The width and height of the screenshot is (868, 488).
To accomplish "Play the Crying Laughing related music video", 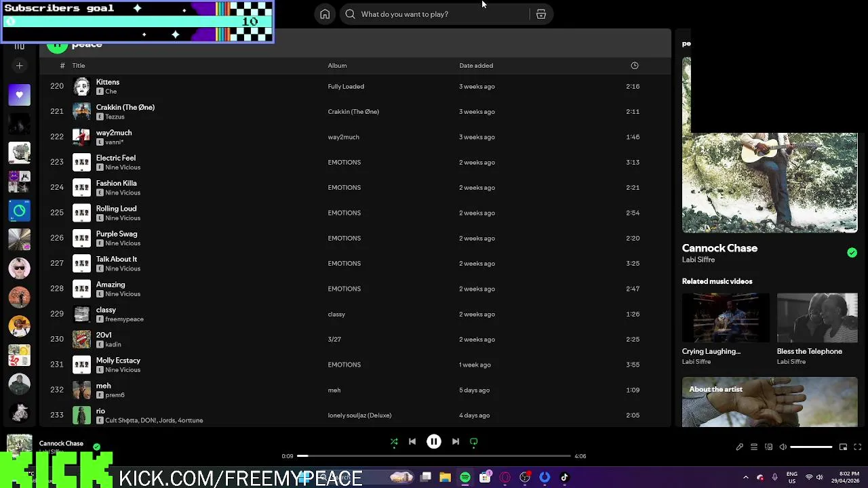I will coord(726,318).
